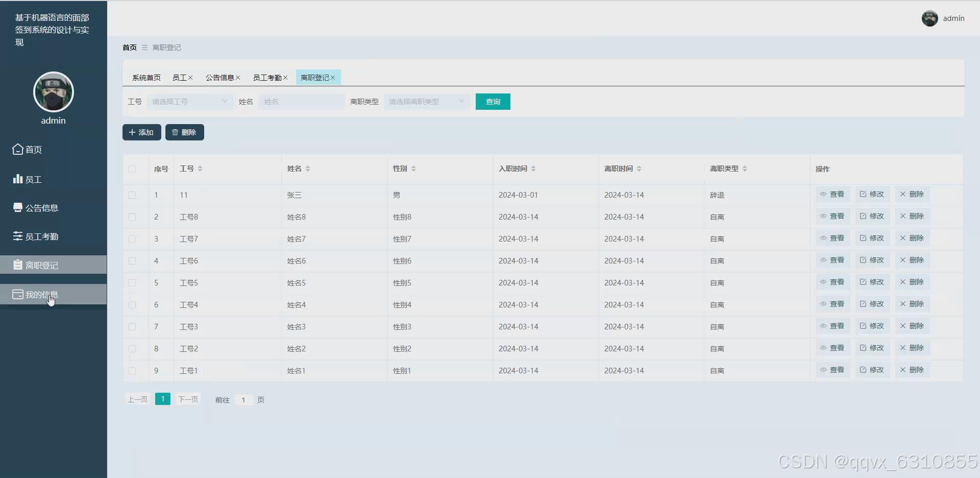Switch to the 系统首页 tab
980x478 pixels.
146,78
